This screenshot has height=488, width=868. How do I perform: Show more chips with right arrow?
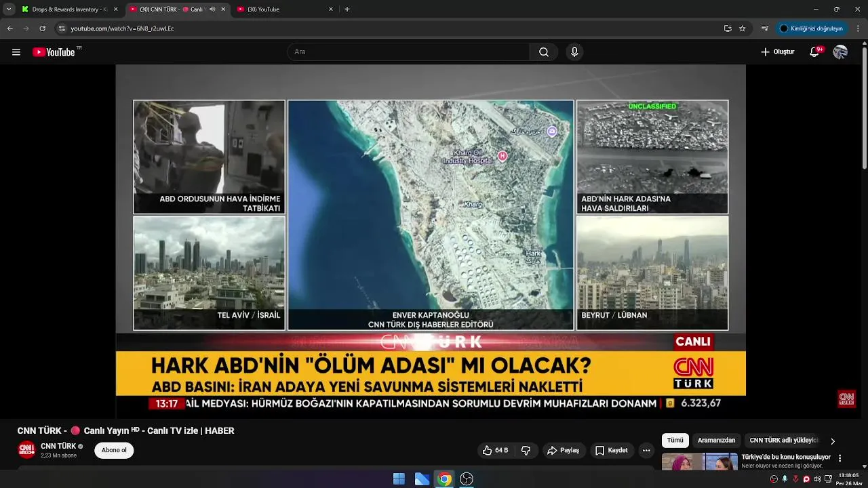(833, 441)
